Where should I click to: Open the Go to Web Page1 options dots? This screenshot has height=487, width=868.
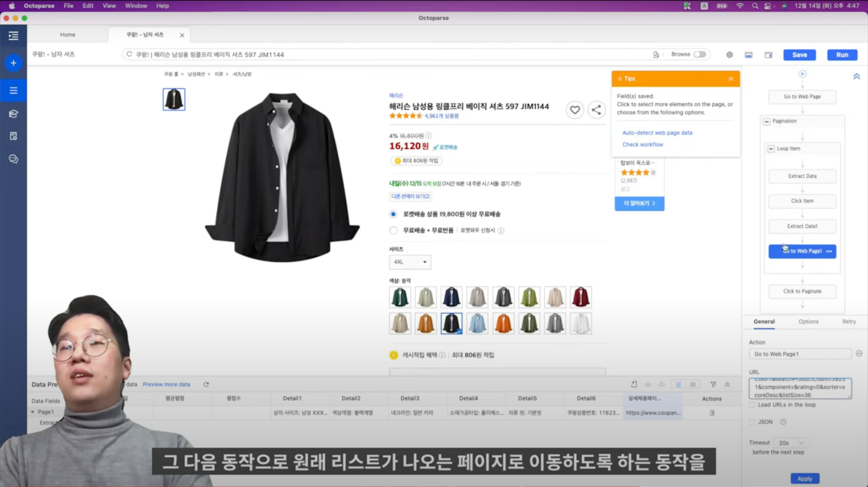(829, 251)
